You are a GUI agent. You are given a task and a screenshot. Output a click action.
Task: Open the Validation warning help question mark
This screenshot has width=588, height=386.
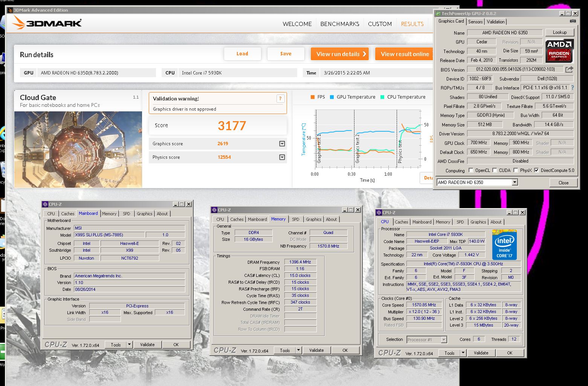click(280, 99)
